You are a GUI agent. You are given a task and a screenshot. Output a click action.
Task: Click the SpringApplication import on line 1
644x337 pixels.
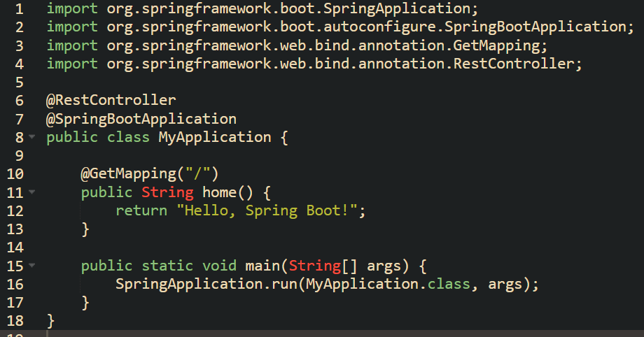pyautogui.click(x=293, y=8)
